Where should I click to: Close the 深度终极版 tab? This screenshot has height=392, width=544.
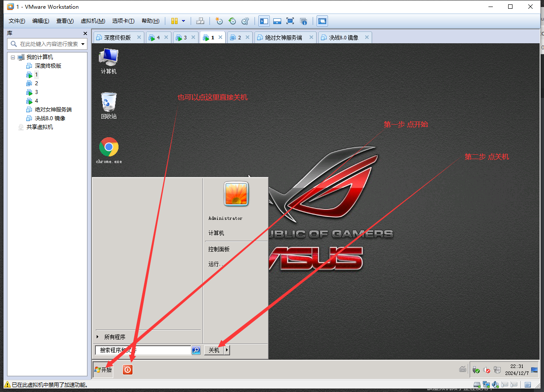coord(139,38)
